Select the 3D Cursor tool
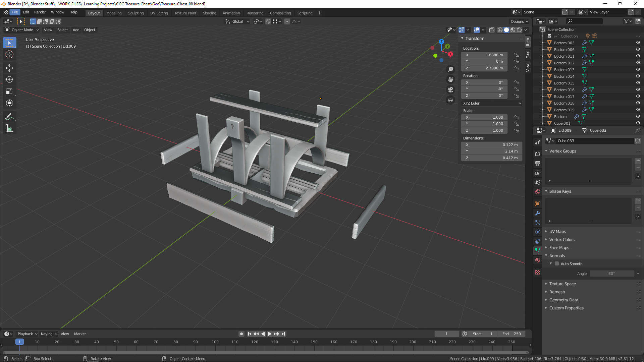This screenshot has width=644, height=362. click(x=9, y=54)
